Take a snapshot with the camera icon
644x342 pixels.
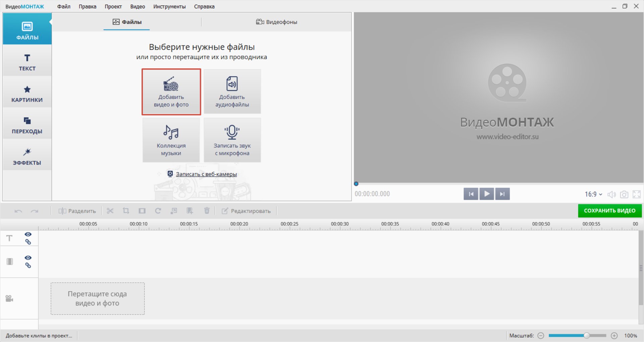[624, 194]
